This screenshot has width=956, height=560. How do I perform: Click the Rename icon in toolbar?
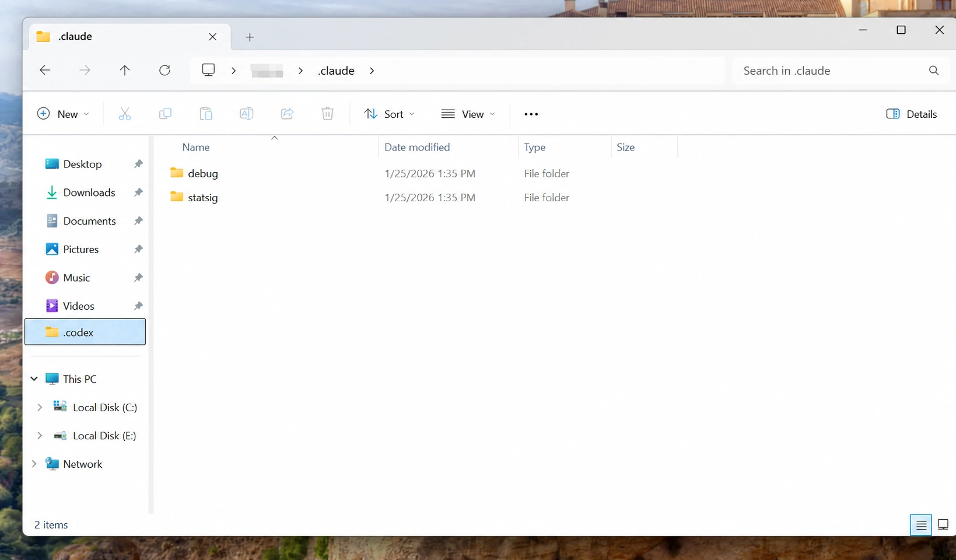point(246,114)
